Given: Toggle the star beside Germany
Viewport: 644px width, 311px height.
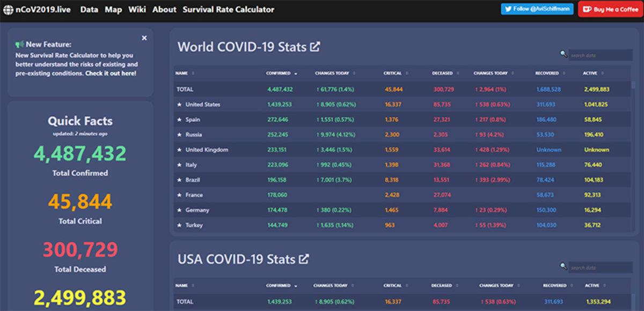Looking at the screenshot, I should pos(179,210).
